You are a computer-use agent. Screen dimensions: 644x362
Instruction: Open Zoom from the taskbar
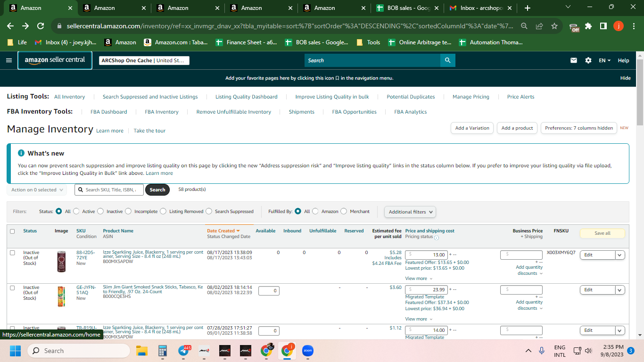(308, 351)
